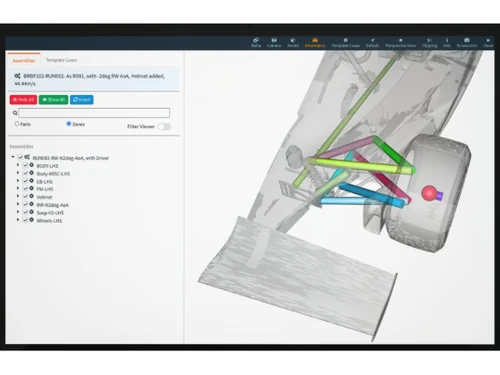Screen dimensions: 500x375
Task: Select the Model toolbar icon
Action: [293, 43]
